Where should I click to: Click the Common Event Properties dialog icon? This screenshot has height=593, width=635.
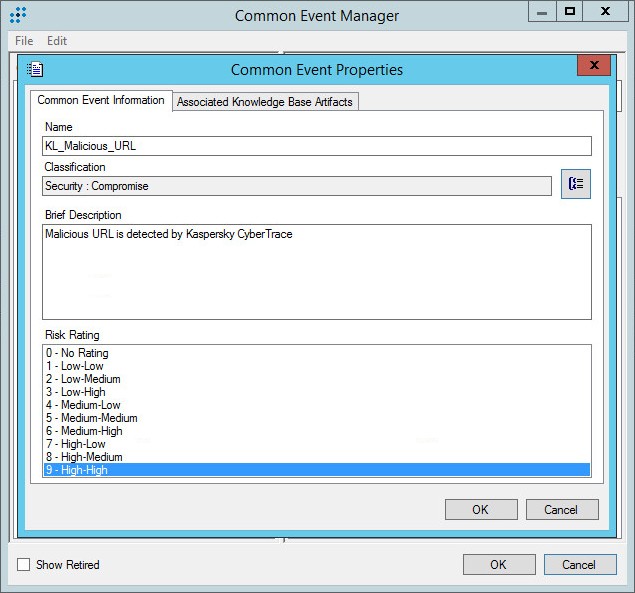pos(36,69)
